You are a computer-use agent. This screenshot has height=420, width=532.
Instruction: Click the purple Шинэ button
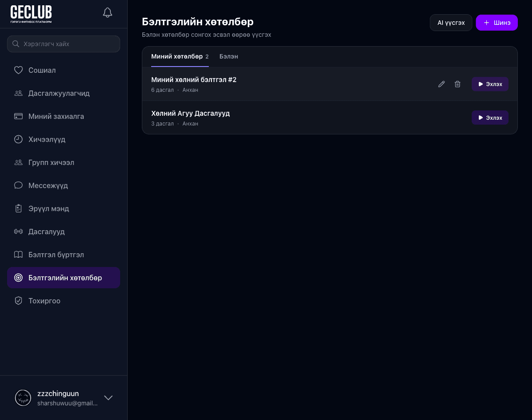coord(497,23)
